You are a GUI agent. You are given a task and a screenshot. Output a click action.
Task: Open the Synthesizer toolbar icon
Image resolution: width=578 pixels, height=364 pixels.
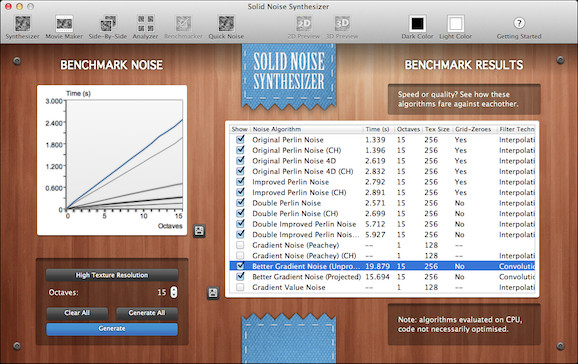[22, 27]
